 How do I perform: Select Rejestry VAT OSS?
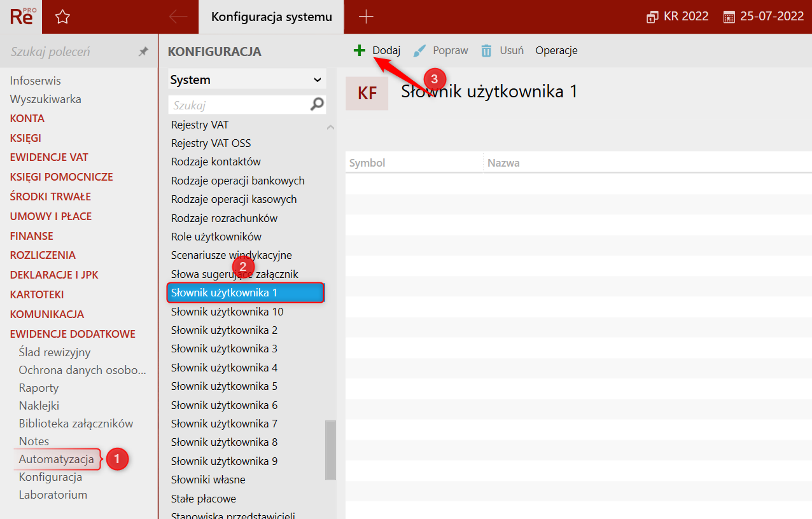[211, 143]
